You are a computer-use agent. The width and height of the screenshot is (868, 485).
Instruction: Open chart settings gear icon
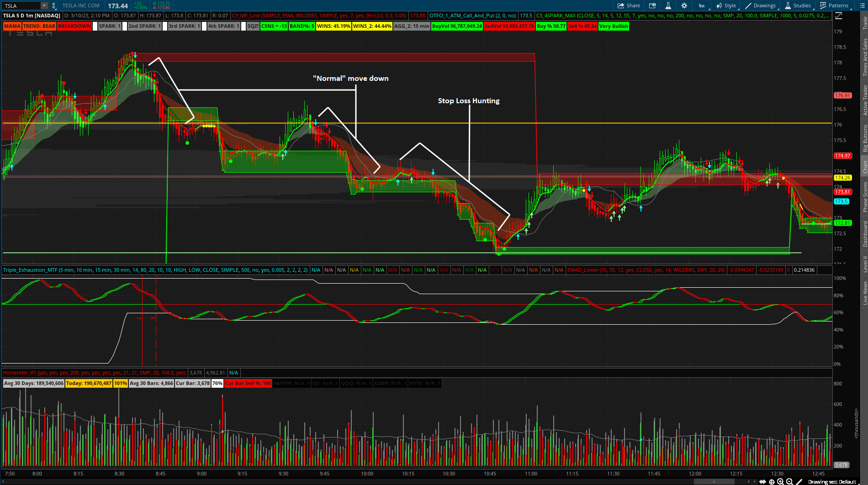(684, 5)
